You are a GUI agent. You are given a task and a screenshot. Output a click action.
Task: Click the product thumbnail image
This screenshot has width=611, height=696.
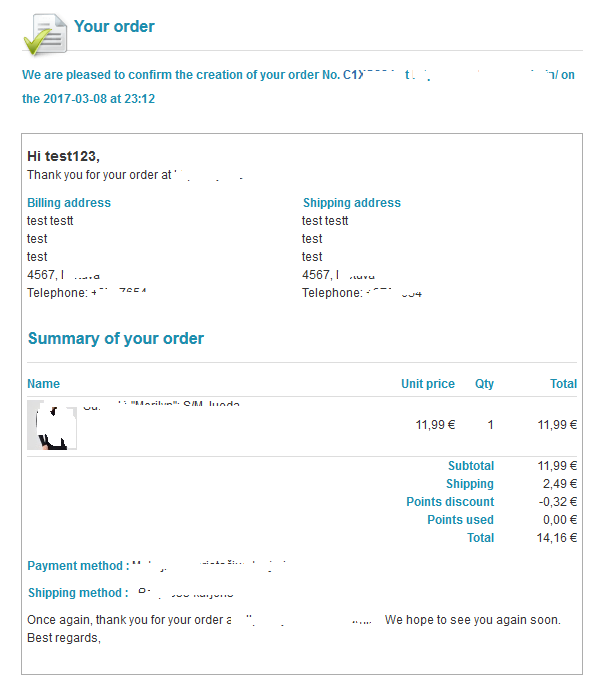[52, 425]
